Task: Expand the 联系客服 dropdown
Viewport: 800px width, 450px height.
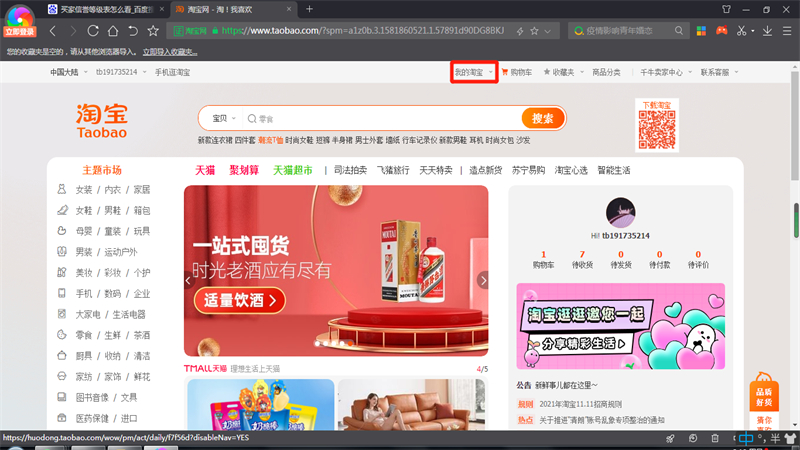Action: tap(719, 72)
